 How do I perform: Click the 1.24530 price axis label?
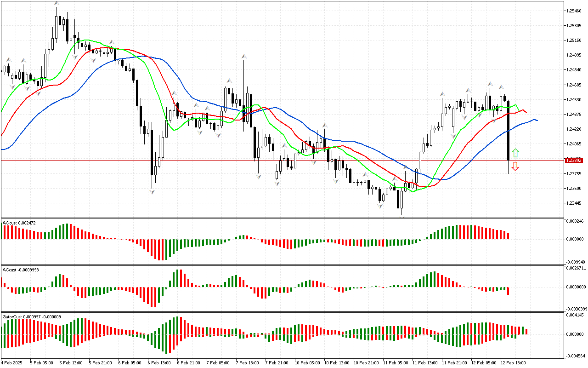pyautogui.click(x=574, y=99)
